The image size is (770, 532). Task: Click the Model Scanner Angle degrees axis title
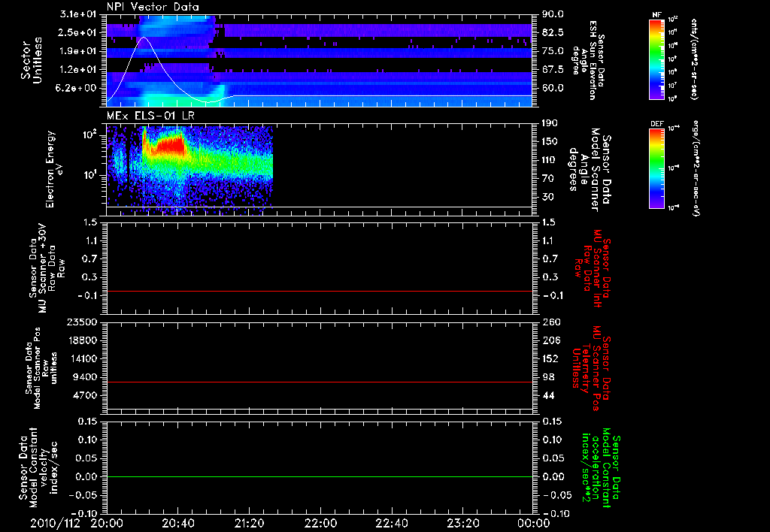point(590,169)
